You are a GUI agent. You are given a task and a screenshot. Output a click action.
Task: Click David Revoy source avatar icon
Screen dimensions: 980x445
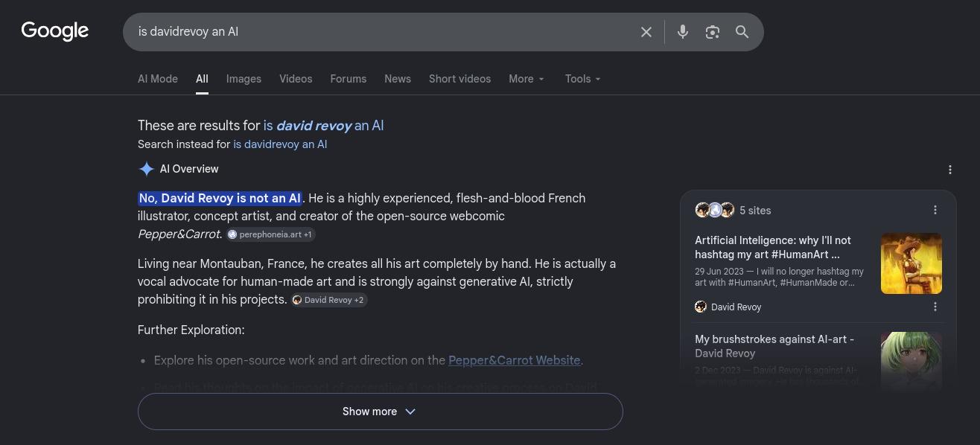point(701,307)
